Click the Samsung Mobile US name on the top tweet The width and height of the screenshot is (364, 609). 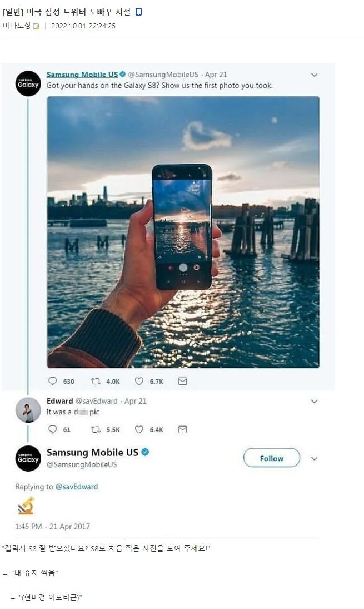pyautogui.click(x=82, y=75)
